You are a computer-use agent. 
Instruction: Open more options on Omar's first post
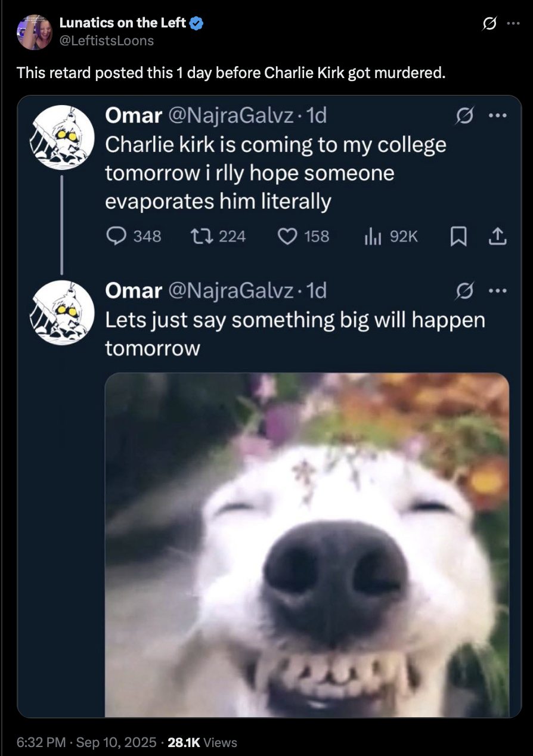[x=497, y=116]
